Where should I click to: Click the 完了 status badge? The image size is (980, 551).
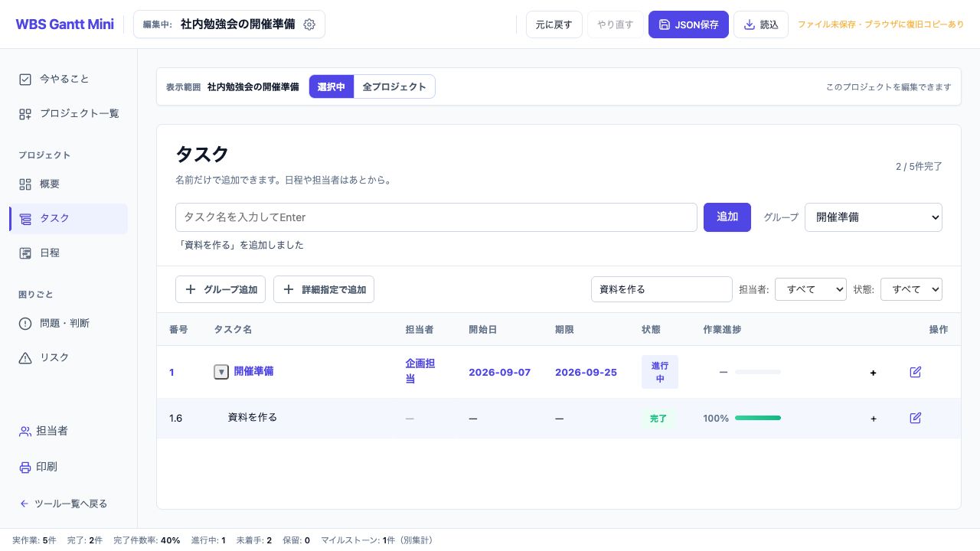pos(658,419)
